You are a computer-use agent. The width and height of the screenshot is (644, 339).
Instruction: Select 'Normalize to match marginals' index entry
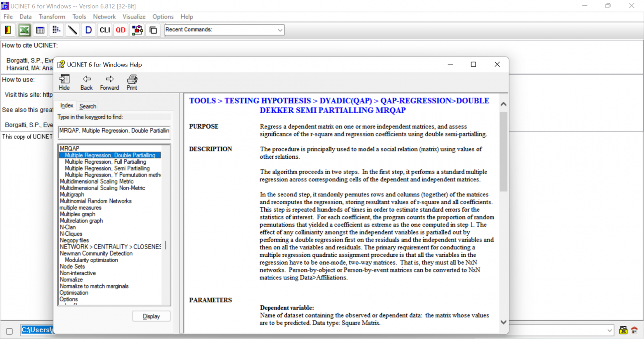coord(94,286)
